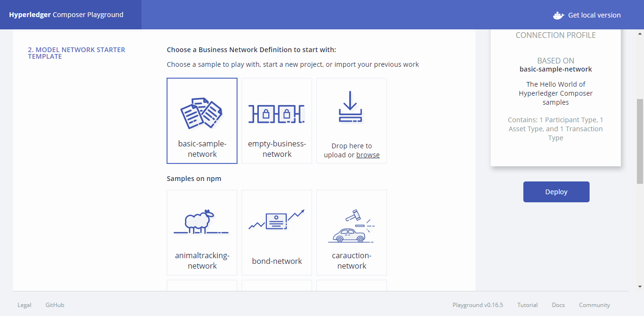The width and height of the screenshot is (644, 316).
Task: Click the empty-business-network blockchain icon
Action: [x=277, y=114]
